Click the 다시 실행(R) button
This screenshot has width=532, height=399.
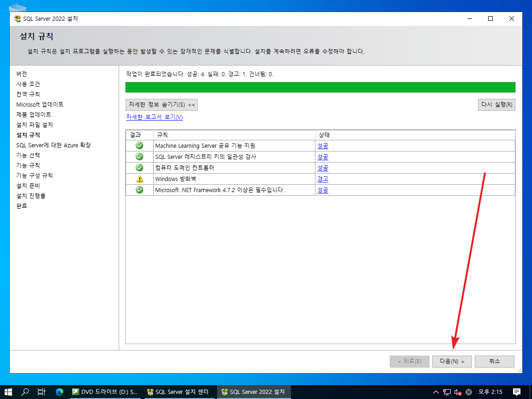(x=496, y=104)
